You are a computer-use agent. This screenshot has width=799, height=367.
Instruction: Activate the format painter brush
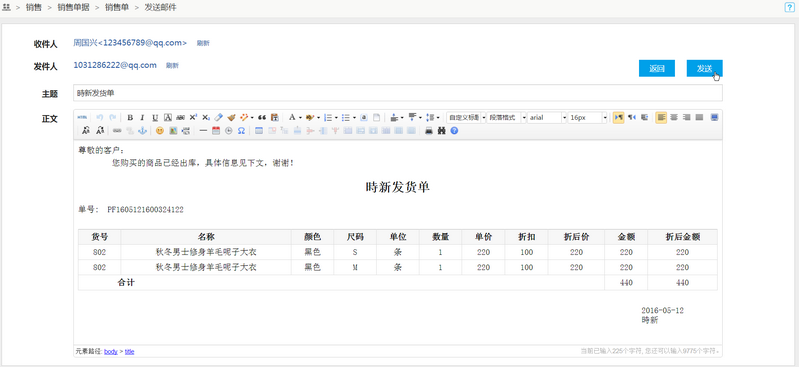231,117
